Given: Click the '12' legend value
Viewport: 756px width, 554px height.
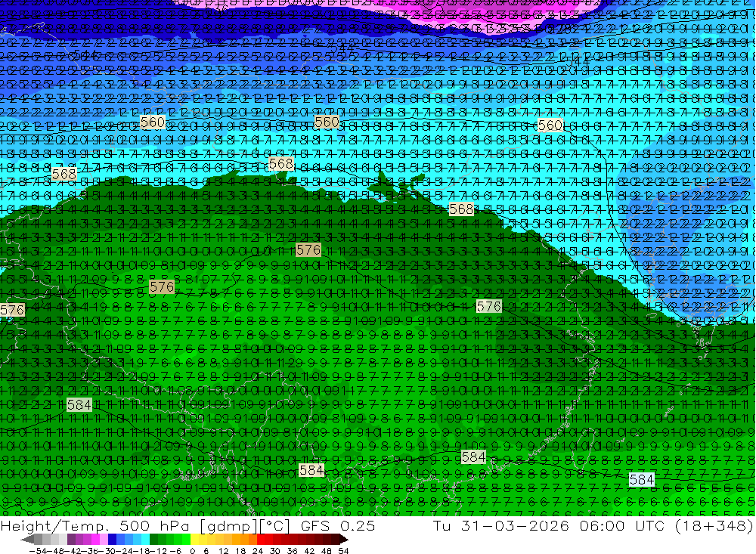Looking at the screenshot, I should 224,551.
